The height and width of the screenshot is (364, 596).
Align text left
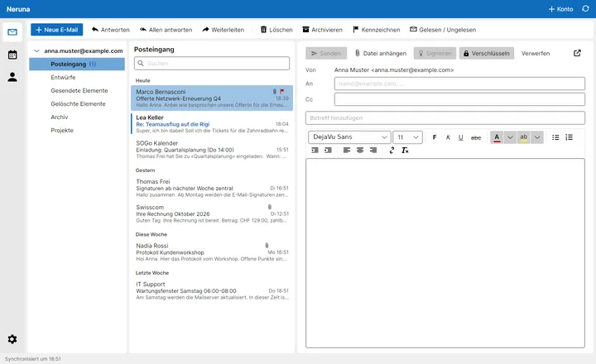click(347, 150)
